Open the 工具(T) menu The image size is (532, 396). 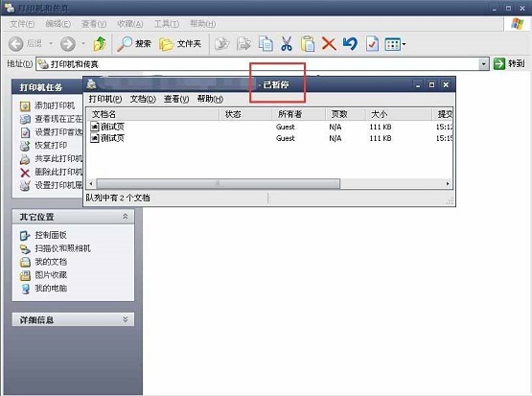[167, 24]
